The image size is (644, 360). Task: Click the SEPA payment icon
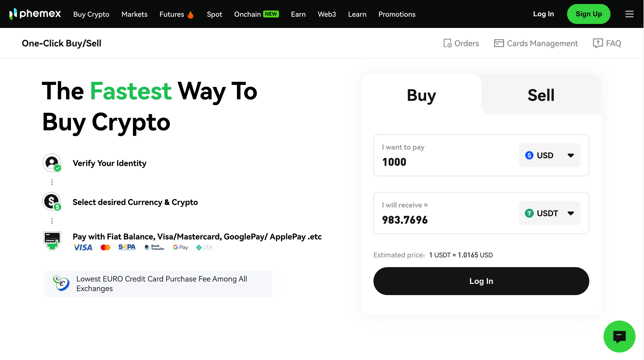(x=127, y=247)
